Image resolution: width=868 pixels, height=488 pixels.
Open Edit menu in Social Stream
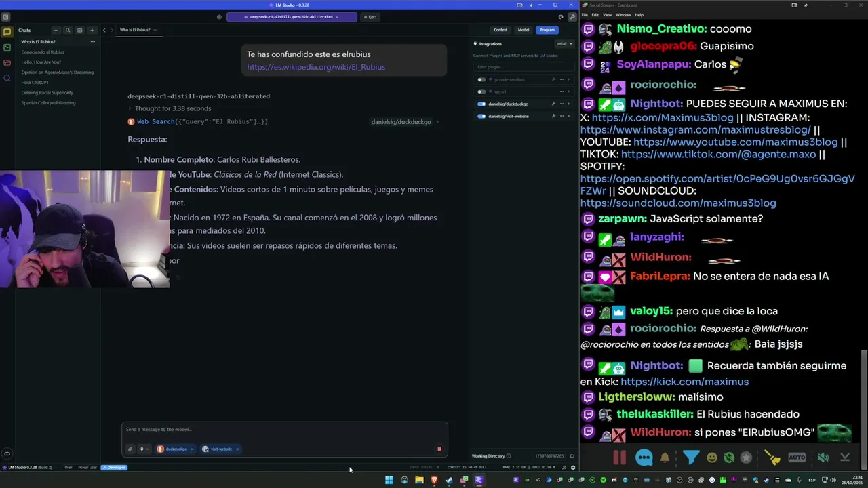coord(595,15)
